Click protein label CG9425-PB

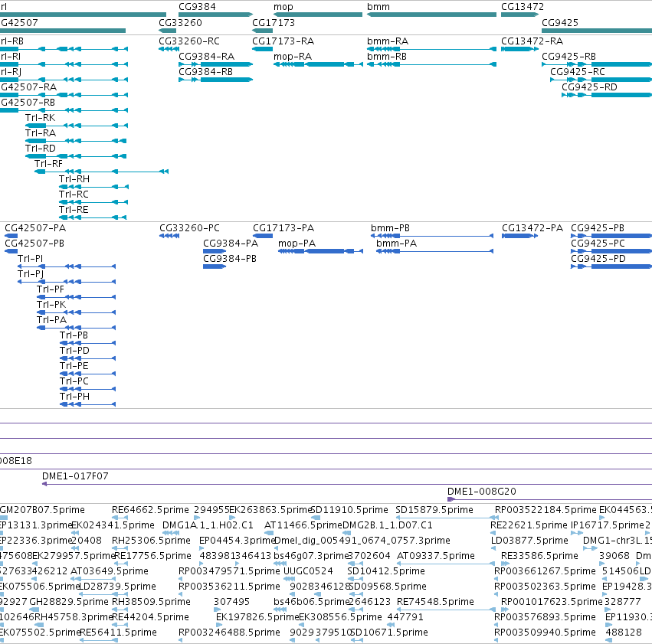(598, 228)
